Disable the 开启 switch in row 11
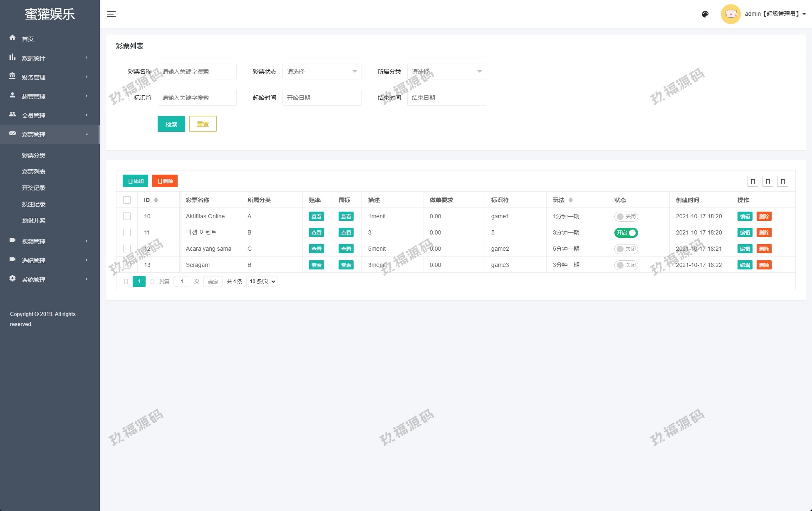 coord(626,233)
